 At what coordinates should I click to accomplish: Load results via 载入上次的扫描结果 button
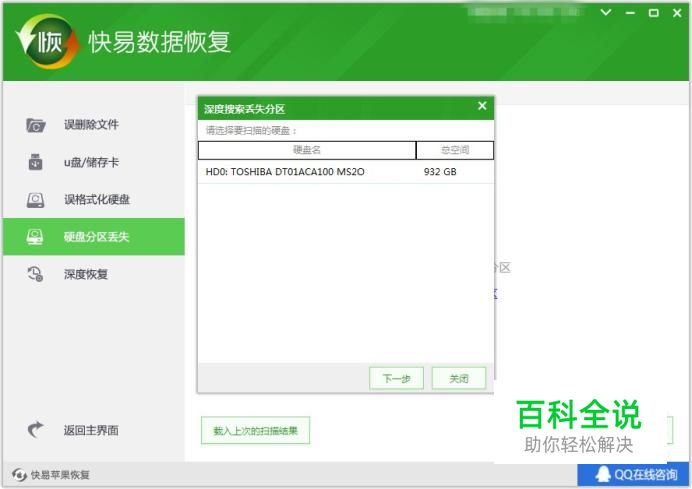coord(256,430)
